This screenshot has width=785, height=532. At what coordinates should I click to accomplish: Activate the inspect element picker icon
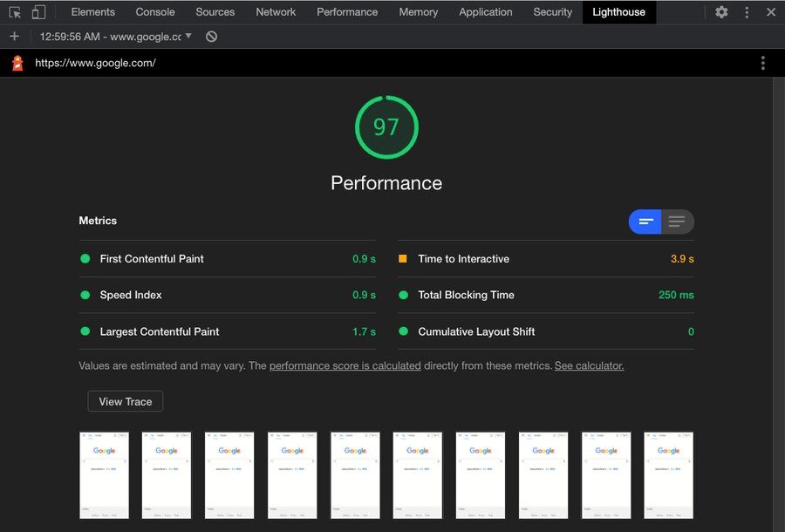[x=15, y=12]
